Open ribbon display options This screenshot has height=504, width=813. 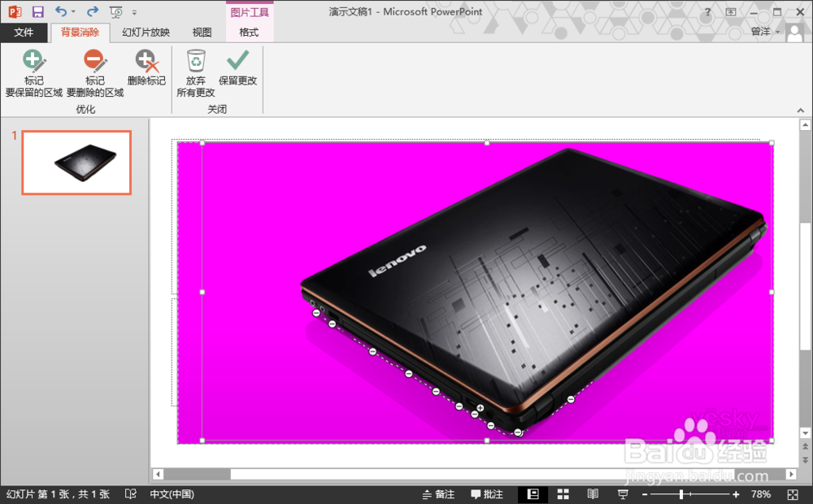731,12
